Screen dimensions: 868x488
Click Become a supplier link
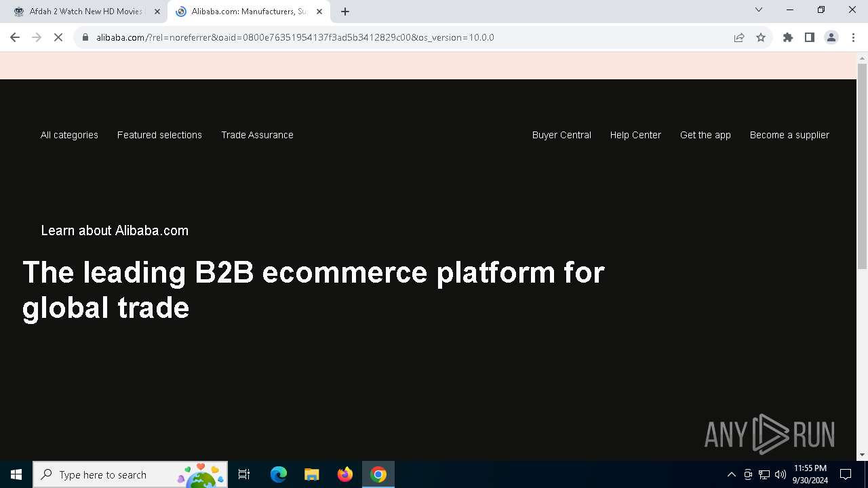pos(789,135)
